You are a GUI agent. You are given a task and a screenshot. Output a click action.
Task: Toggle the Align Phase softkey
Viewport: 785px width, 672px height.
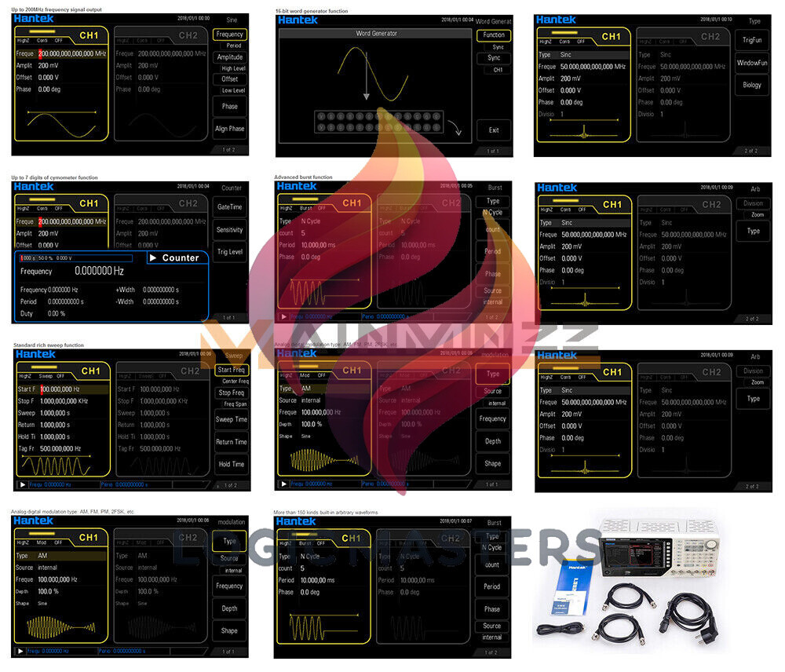pos(230,129)
